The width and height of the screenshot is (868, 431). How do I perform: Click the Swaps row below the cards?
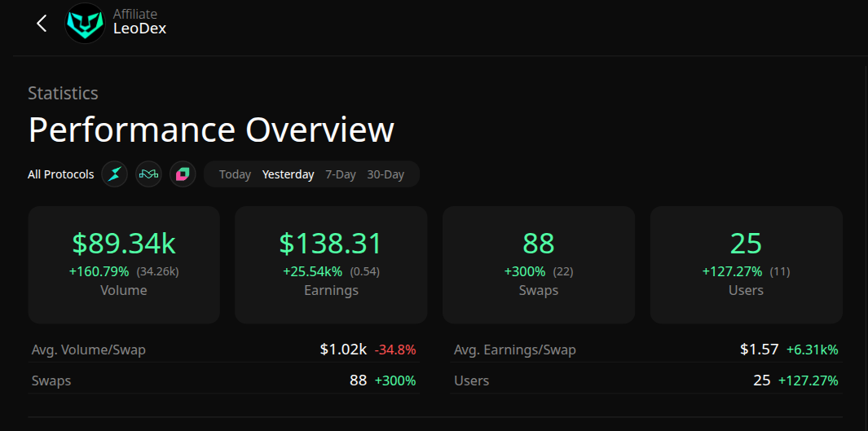pos(224,380)
